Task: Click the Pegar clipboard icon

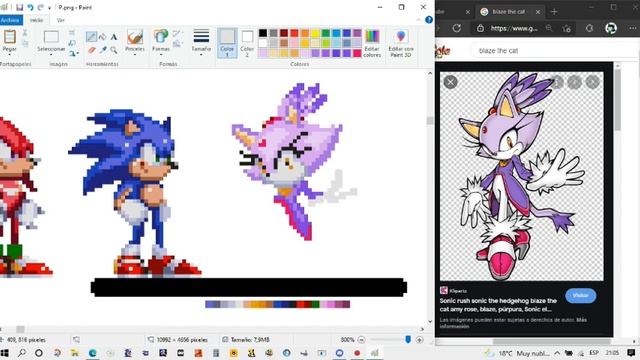Action: [x=9, y=37]
